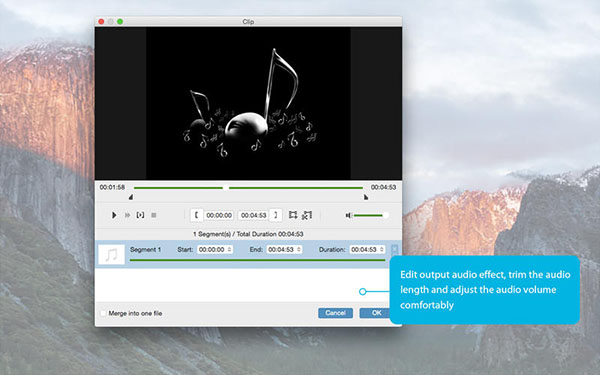Screen dimensions: 600x375
Task: Adjust the Duration stepper arrows
Action: point(382,249)
